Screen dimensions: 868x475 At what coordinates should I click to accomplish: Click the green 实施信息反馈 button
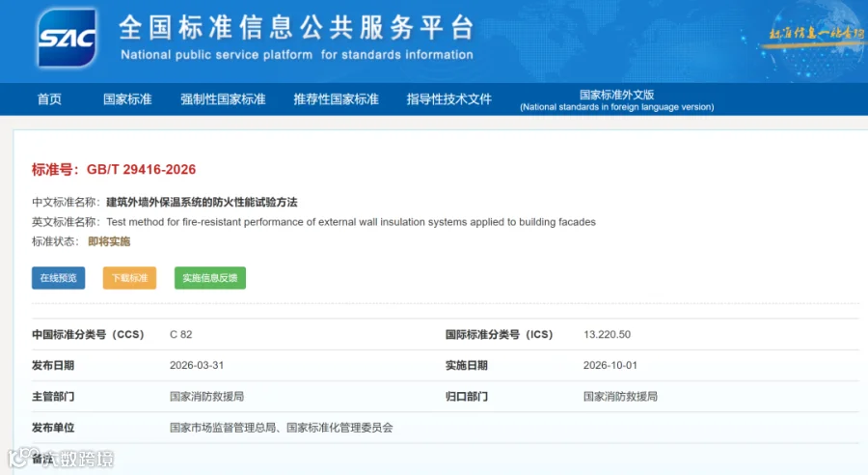coord(210,278)
